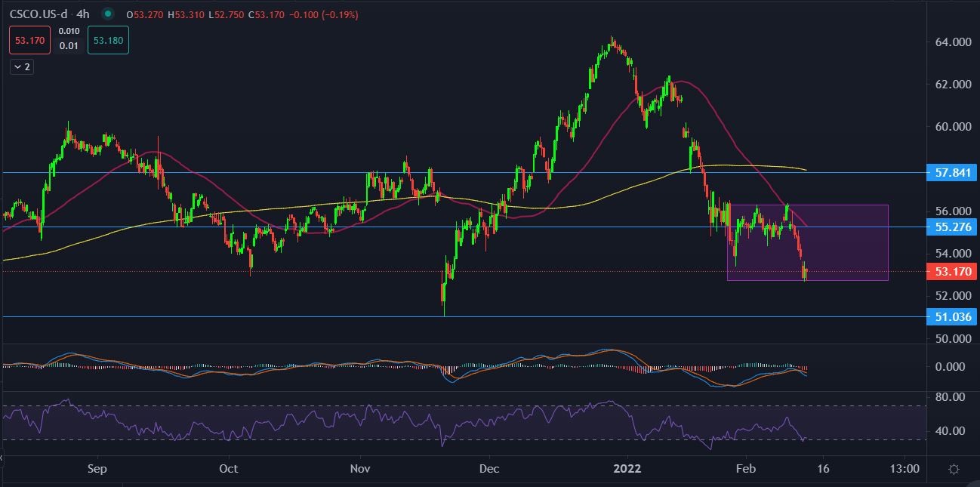Select the 55.276 horizontal line price label
Screen dimensions: 980x487
[x=951, y=227]
